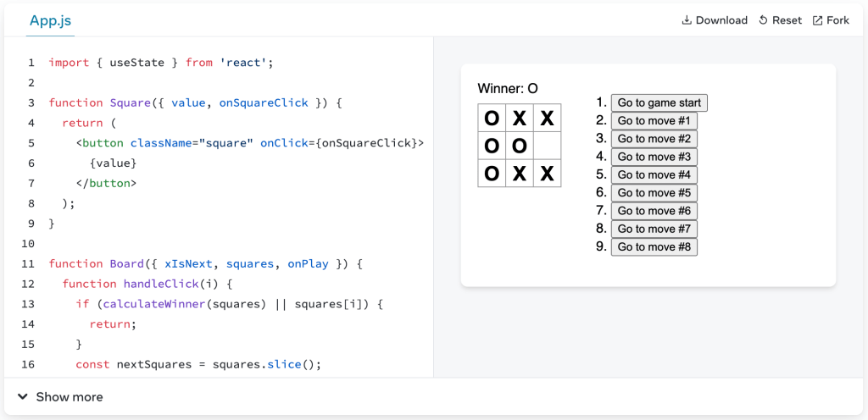
Task: Click Go to move #3
Action: (654, 157)
